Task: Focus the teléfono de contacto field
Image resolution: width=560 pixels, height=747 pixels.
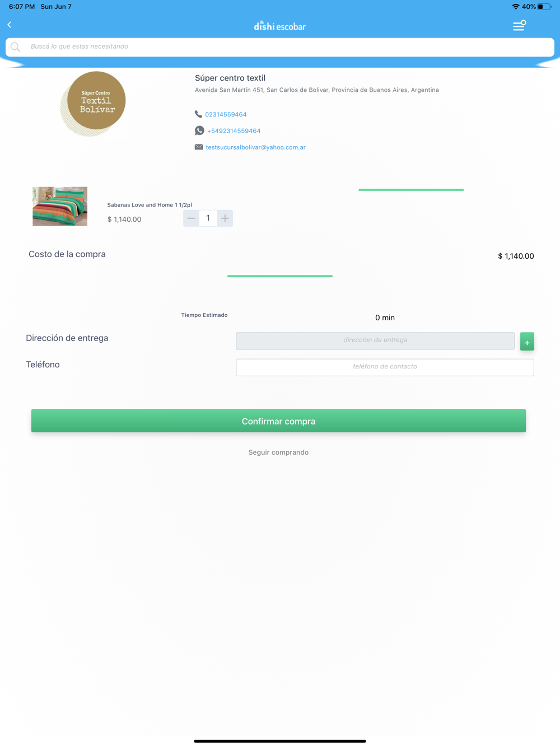Action: [x=385, y=367]
